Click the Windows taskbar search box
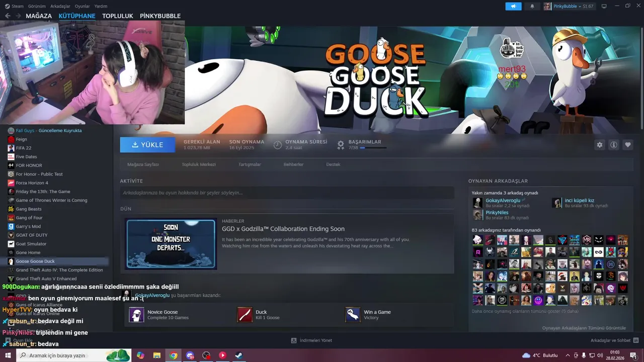The width and height of the screenshot is (644, 362). pyautogui.click(x=74, y=355)
